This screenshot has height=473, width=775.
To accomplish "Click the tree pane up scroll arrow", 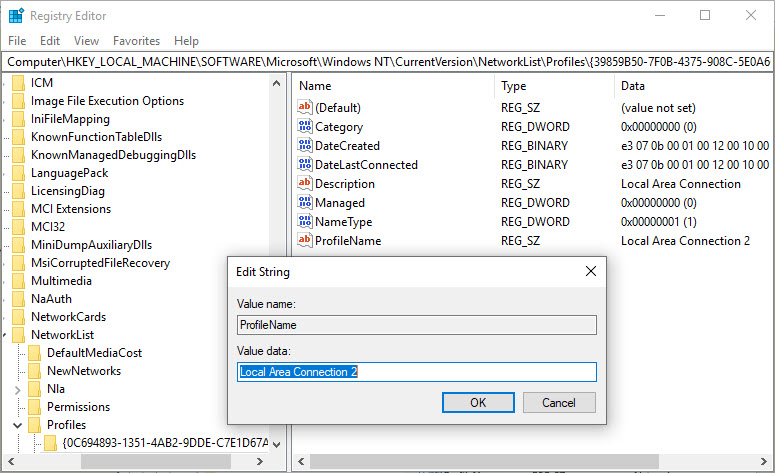I will 277,83.
